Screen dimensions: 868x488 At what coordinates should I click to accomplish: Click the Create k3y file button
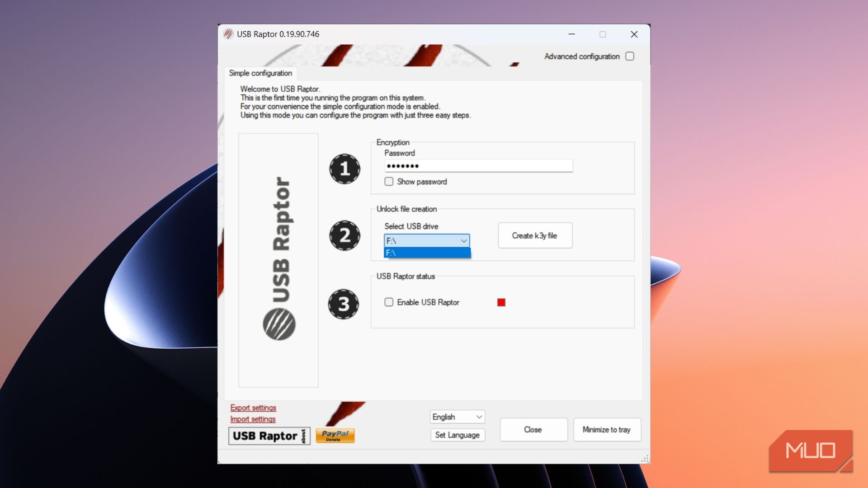point(535,235)
